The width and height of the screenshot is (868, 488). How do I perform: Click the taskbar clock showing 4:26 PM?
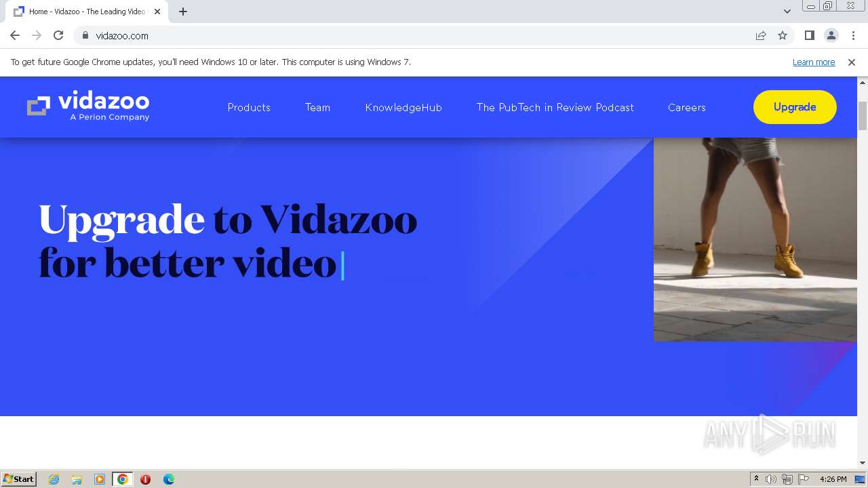click(x=833, y=479)
